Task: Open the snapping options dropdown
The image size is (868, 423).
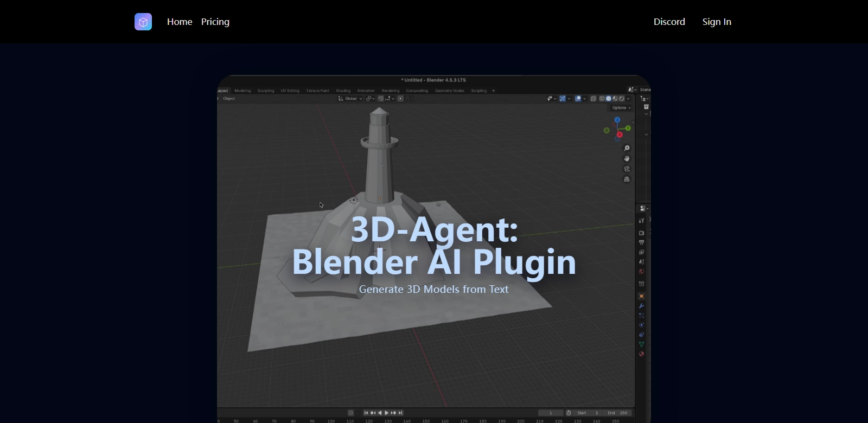Action: pos(390,99)
